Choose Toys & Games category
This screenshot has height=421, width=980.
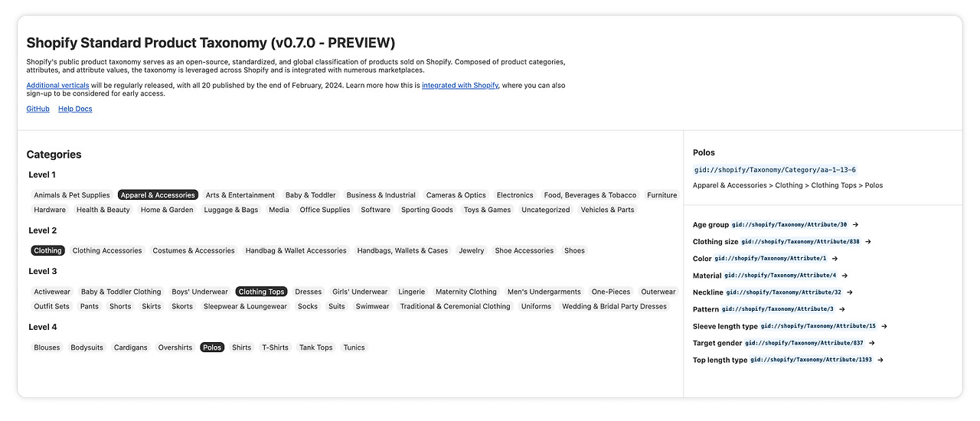tap(487, 210)
